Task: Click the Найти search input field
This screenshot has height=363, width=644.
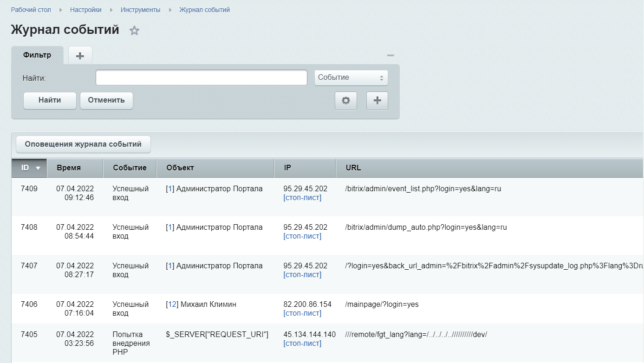Action: (x=202, y=78)
